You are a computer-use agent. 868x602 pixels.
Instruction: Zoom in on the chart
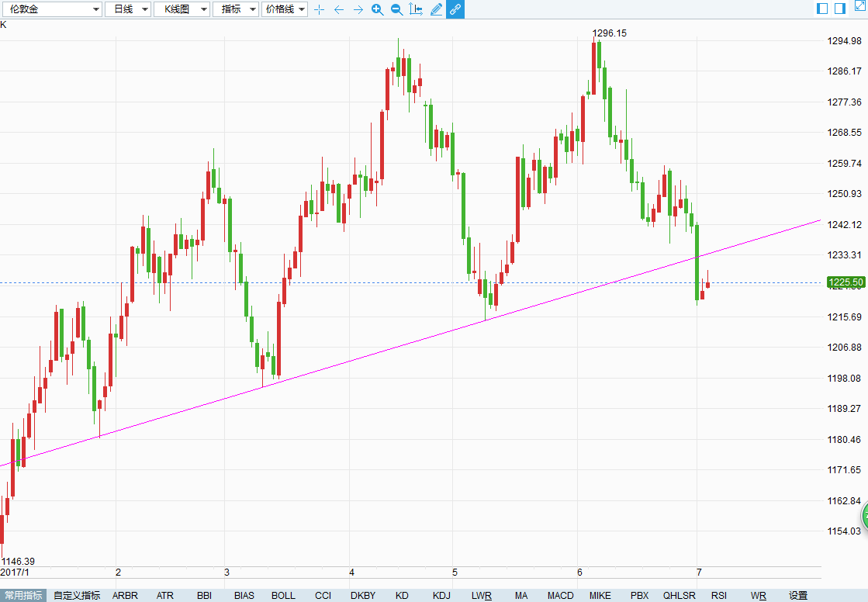click(377, 9)
